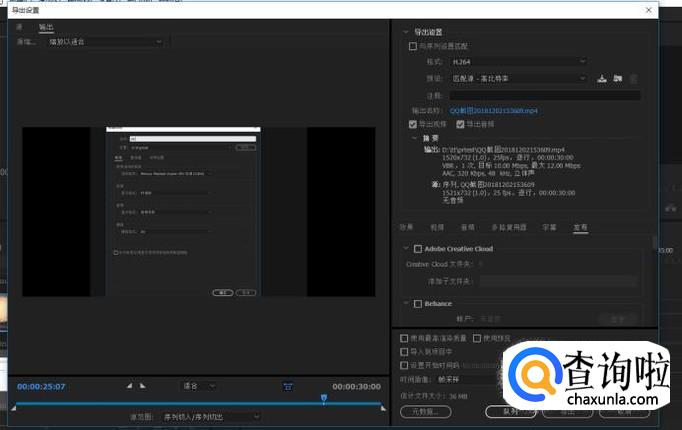Open the preset dropdown showing high bitrate
The width and height of the screenshot is (682, 430).
(527, 78)
